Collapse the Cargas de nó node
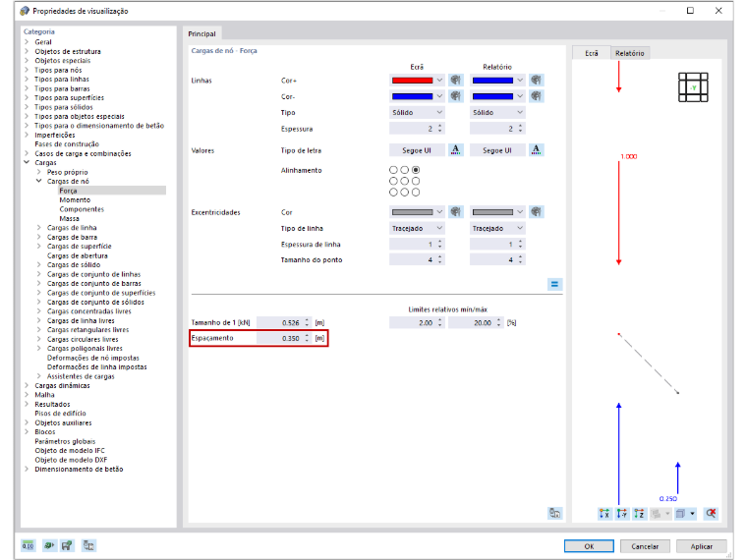The image size is (747, 560). 39,181
